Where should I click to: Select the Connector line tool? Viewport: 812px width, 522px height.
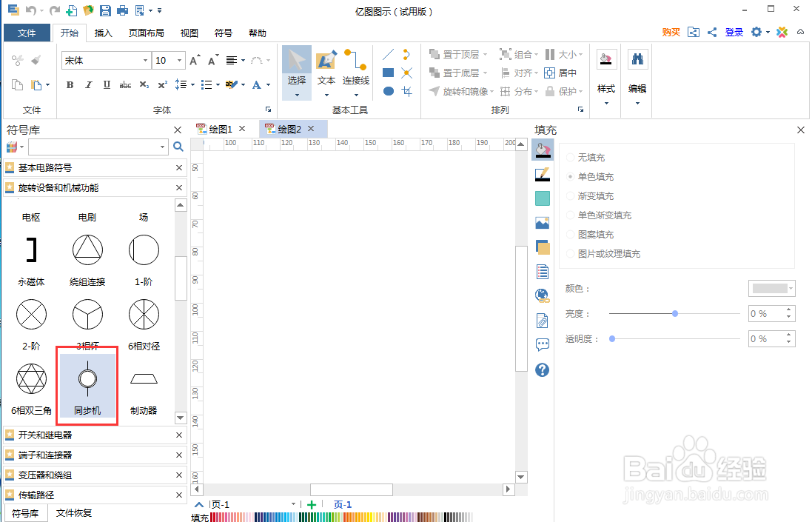click(356, 73)
